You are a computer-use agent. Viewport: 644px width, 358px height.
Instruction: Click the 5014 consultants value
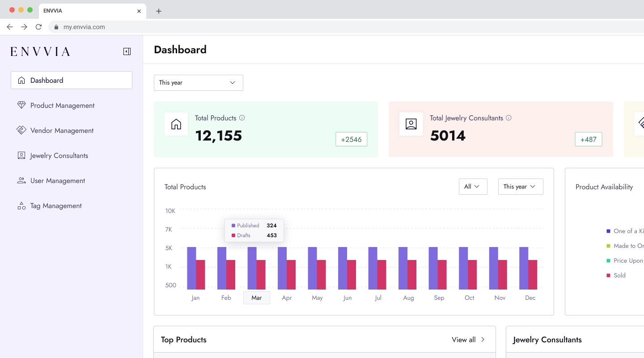pyautogui.click(x=448, y=136)
